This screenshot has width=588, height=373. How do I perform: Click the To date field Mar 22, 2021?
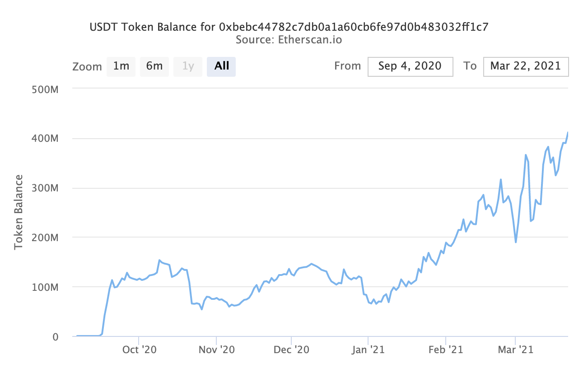(525, 66)
